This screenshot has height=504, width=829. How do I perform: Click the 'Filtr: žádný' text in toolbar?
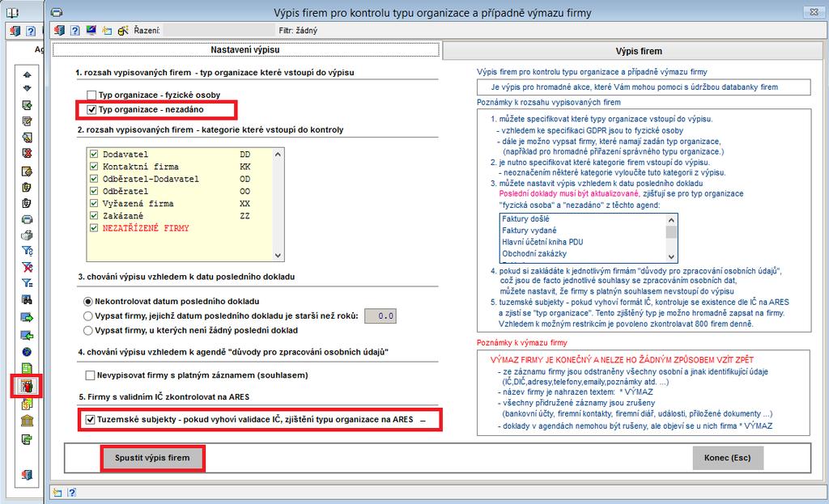point(298,31)
